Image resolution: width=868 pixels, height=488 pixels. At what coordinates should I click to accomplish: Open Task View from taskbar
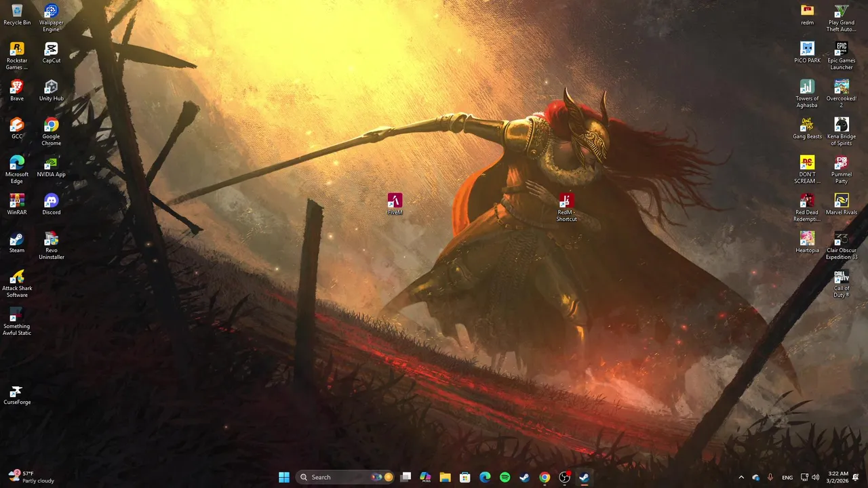pos(406,477)
